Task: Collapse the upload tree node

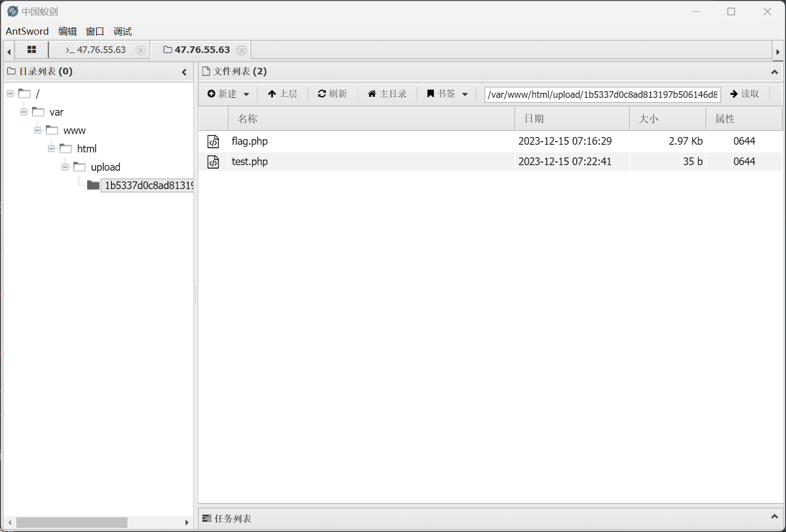Action: tap(65, 167)
